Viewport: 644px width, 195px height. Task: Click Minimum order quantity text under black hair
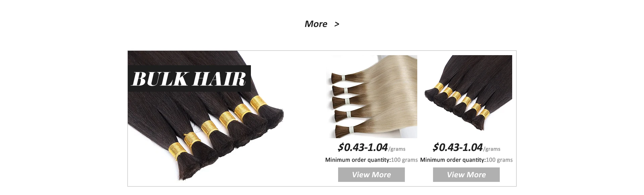point(453,160)
